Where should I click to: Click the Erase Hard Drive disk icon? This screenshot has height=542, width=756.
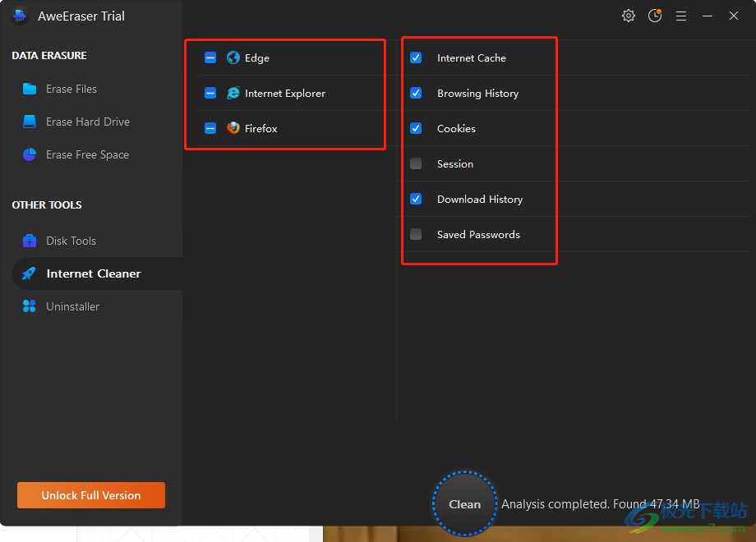pos(30,122)
